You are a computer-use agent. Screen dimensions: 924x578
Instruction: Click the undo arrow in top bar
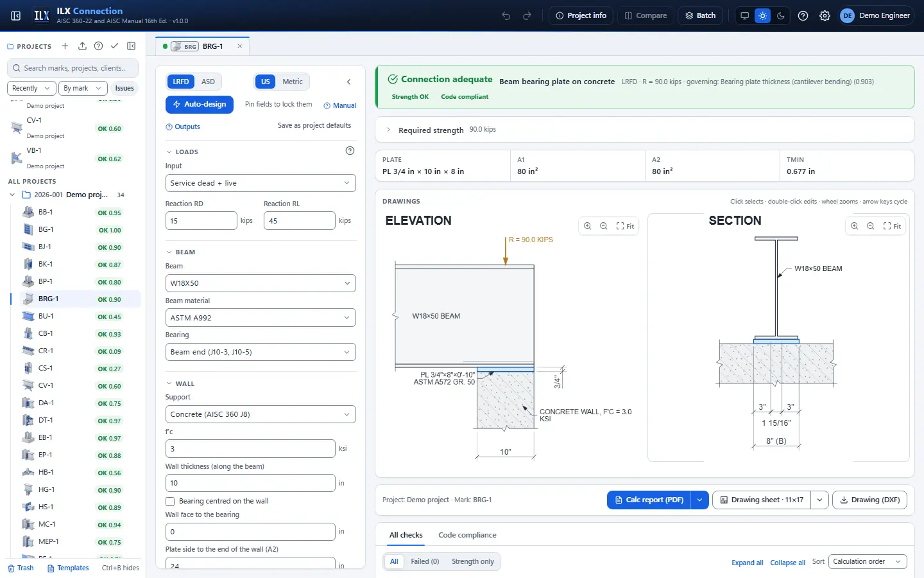pos(506,15)
